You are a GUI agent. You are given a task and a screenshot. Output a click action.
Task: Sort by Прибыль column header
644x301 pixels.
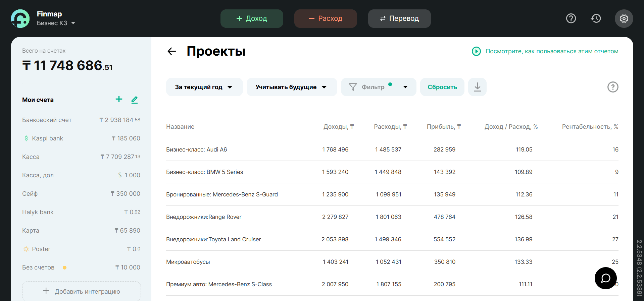tap(444, 127)
